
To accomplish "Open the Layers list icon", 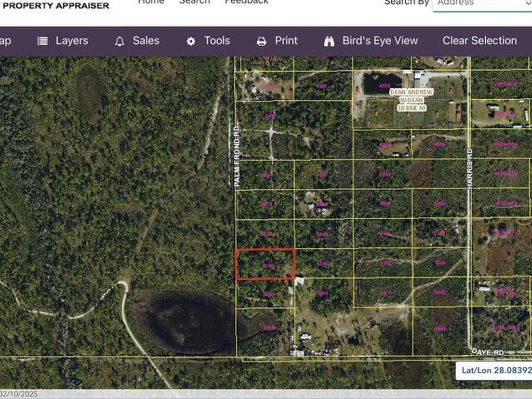I will click(x=43, y=41).
